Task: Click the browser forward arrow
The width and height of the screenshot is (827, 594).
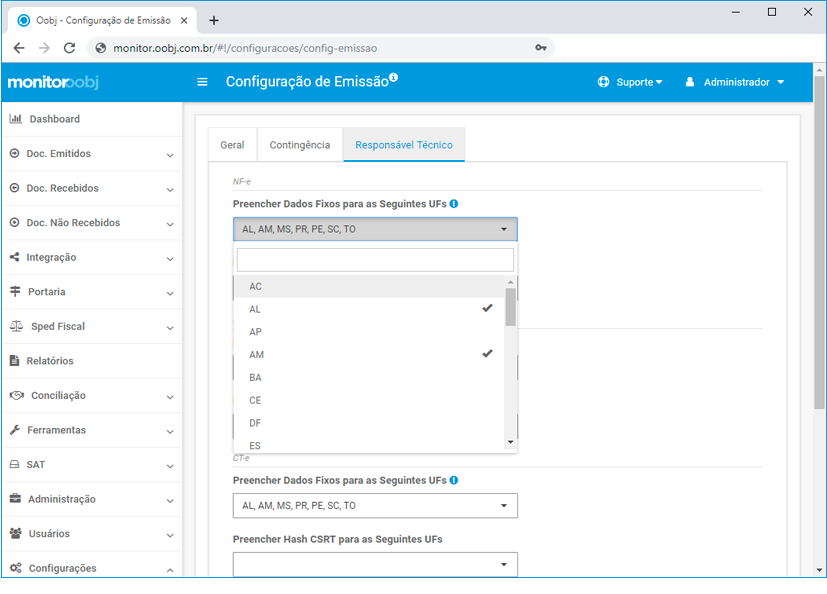Action: 44,48
